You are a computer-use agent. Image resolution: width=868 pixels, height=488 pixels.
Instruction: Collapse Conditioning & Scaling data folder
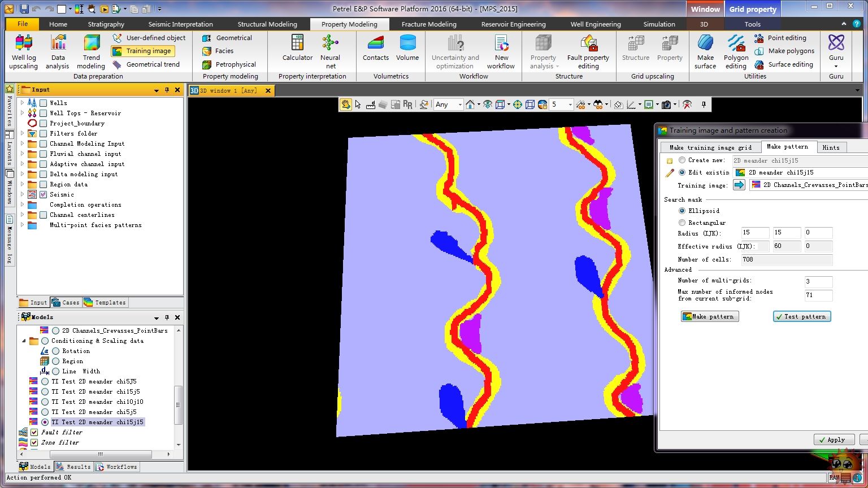(x=24, y=341)
